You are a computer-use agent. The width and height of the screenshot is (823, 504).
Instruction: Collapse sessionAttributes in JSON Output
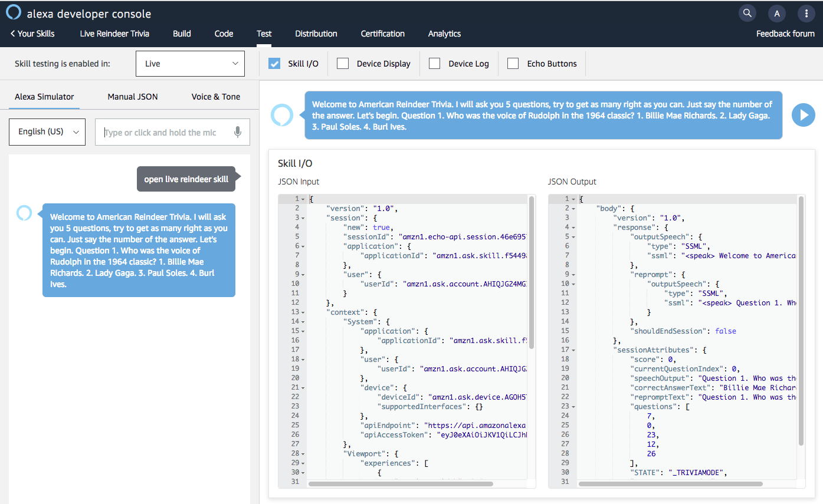pos(573,350)
